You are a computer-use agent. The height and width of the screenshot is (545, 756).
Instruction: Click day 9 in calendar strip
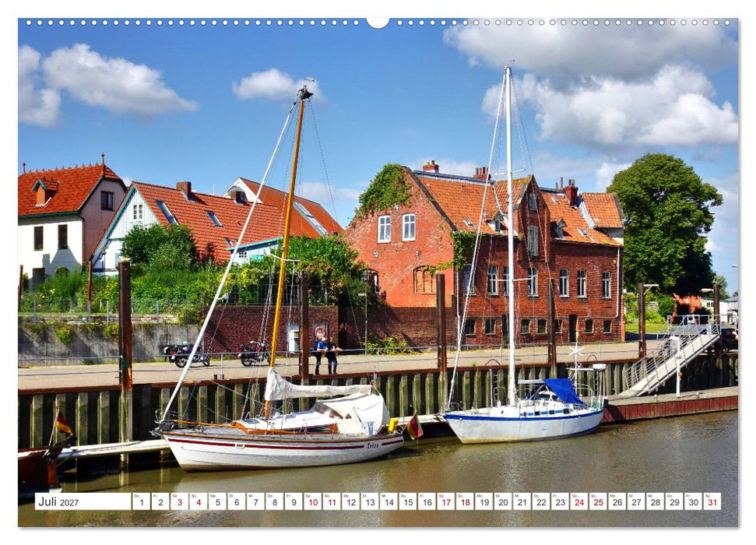[294, 501]
